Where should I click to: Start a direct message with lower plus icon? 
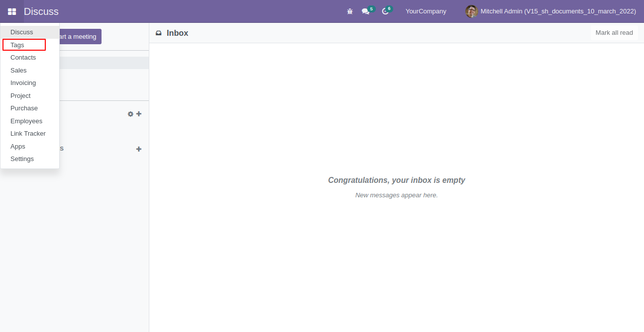(x=139, y=149)
